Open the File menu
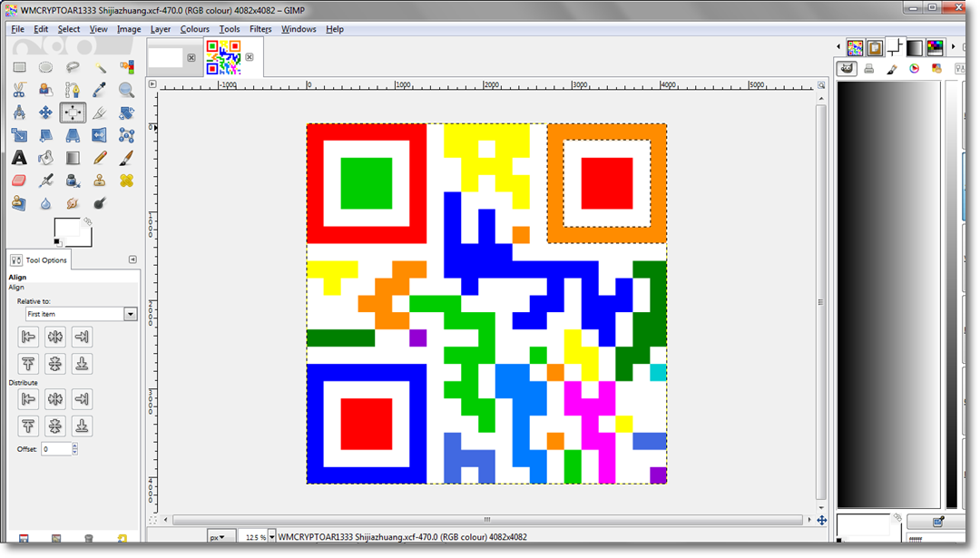The image size is (980, 558). 17,29
